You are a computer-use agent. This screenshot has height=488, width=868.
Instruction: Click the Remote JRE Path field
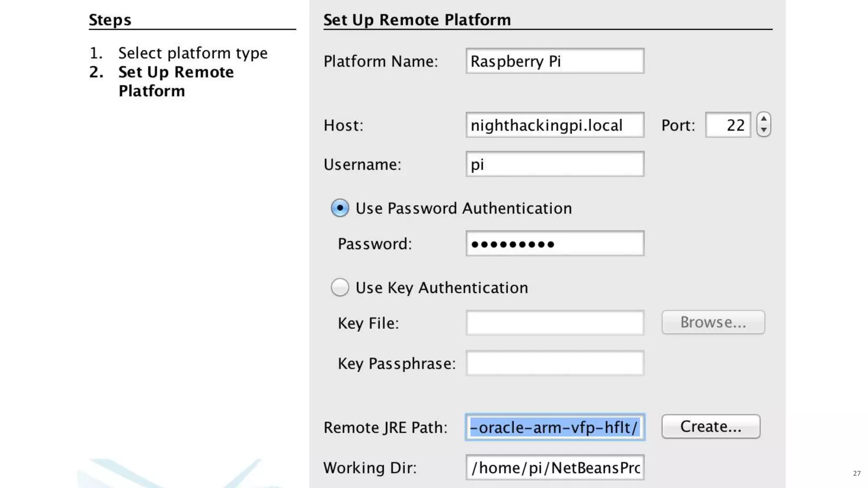click(x=555, y=427)
